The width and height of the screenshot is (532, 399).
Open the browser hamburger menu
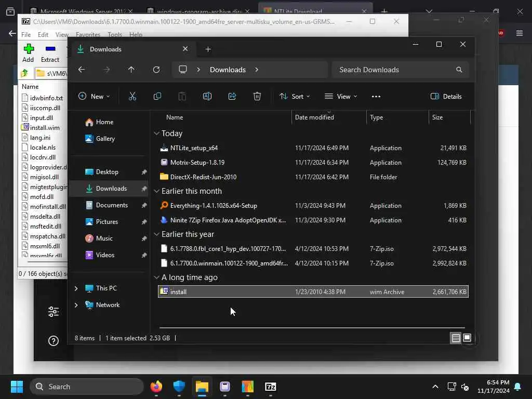tap(520, 33)
